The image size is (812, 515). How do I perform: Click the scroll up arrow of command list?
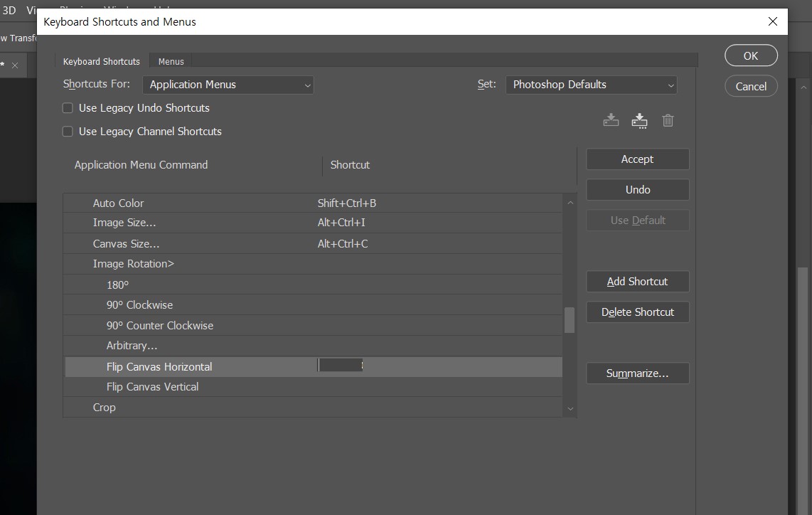pos(570,203)
